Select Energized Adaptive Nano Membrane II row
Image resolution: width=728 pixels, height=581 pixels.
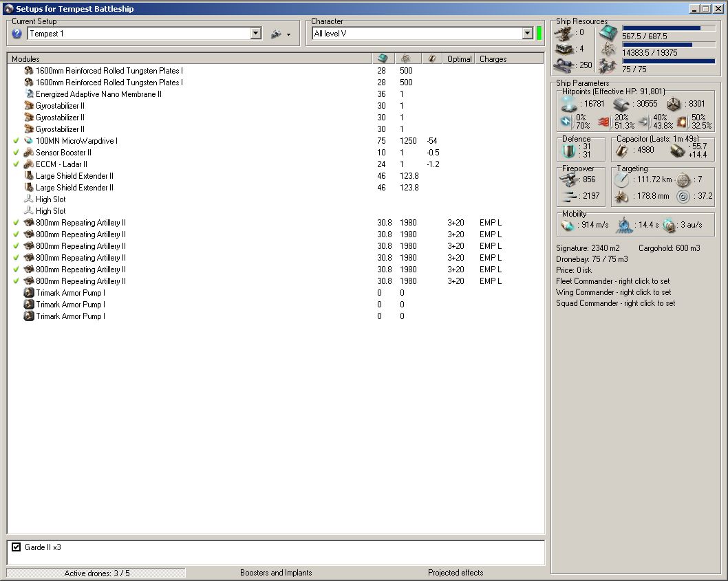tap(275, 94)
